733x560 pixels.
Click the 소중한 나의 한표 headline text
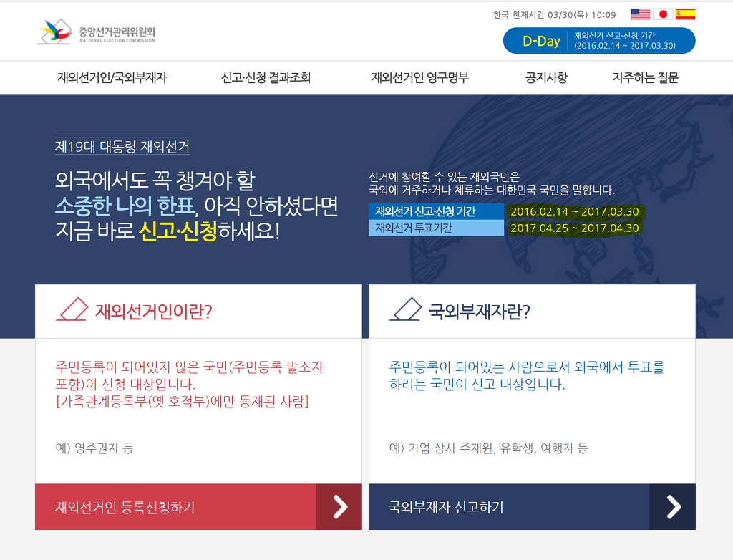pyautogui.click(x=125, y=206)
